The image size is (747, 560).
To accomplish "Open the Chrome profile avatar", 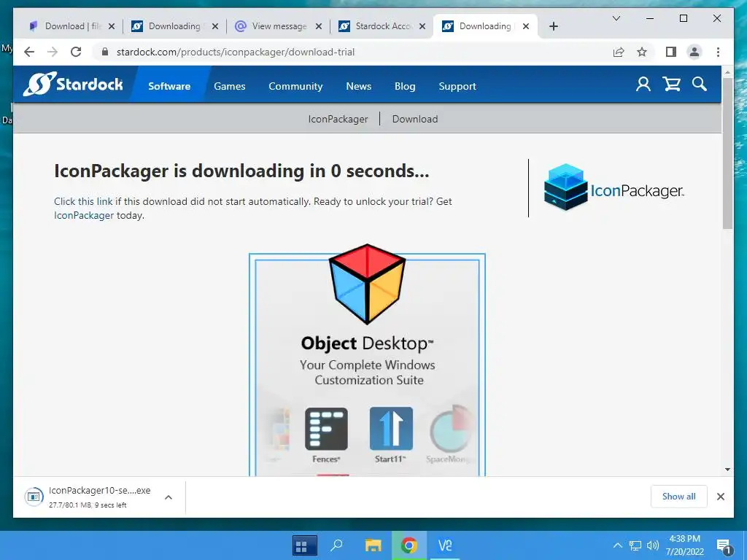I will pos(694,52).
